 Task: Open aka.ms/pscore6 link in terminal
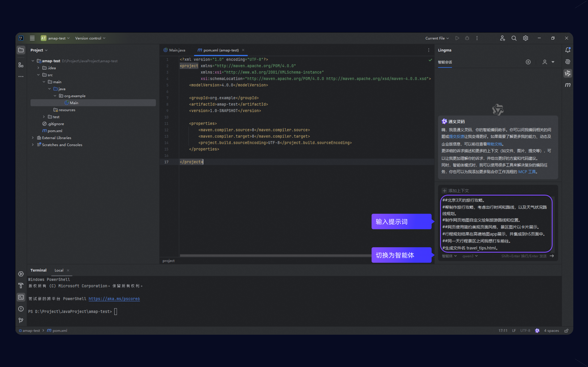pos(114,299)
